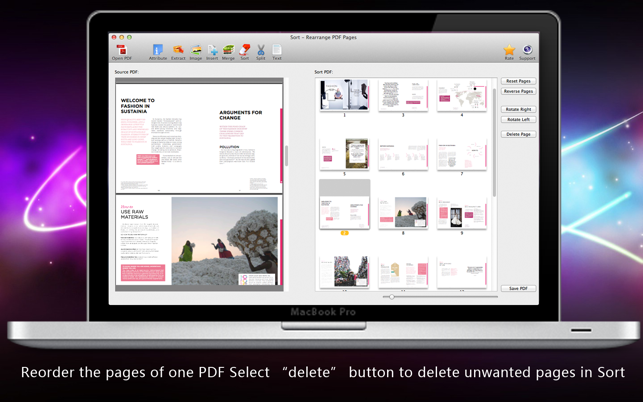Rotate the page using Rotate Left
This screenshot has width=643, height=402.
click(518, 119)
